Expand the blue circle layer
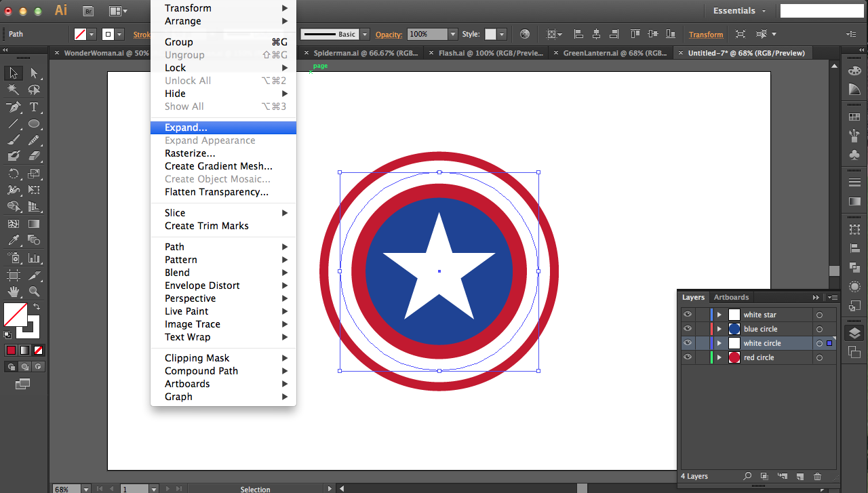This screenshot has height=493, width=868. (x=719, y=329)
